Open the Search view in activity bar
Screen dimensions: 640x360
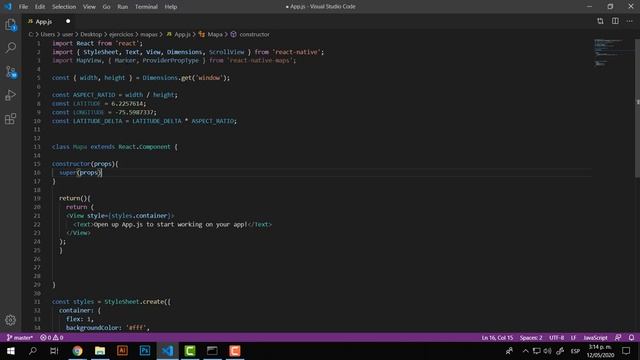tap(11, 48)
